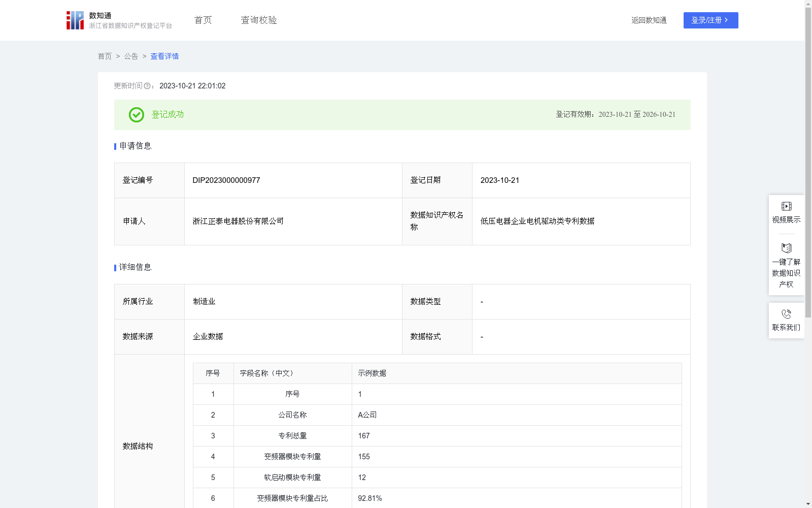Click update time 2023-10-21 22:01:02
This screenshot has height=508, width=812.
tap(192, 86)
